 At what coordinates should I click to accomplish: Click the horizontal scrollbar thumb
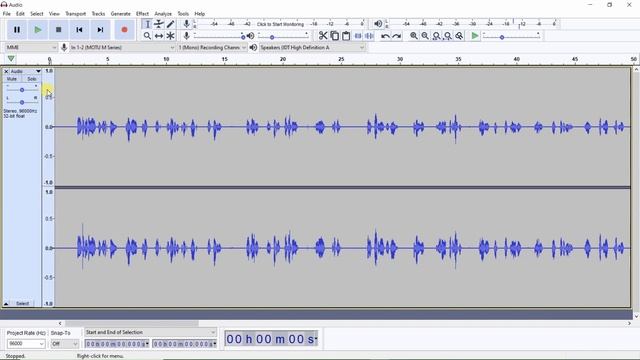131,323
